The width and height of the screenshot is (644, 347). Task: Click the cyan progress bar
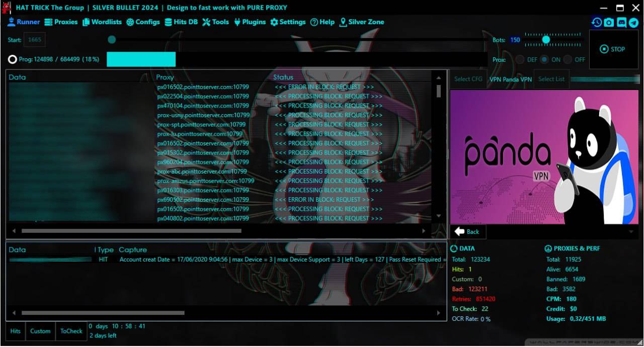(x=141, y=59)
